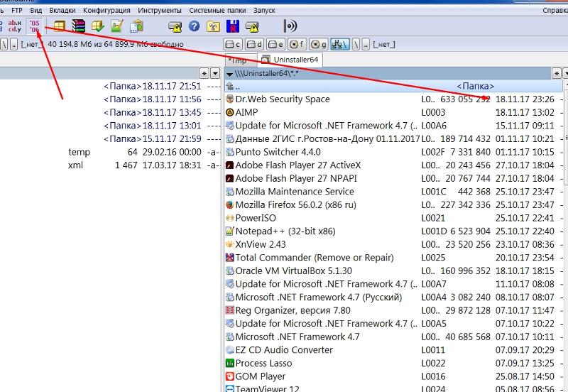Open right panel favorites asterisk button

click(x=557, y=74)
